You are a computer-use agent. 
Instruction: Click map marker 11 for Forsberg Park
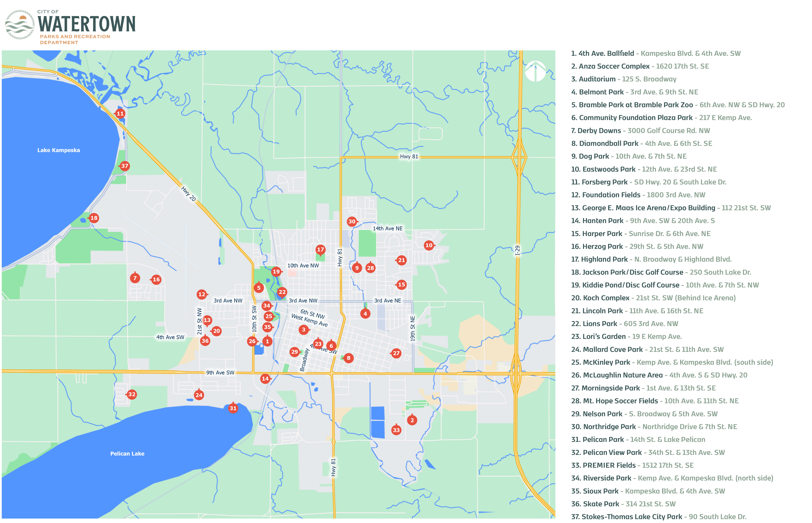(120, 114)
